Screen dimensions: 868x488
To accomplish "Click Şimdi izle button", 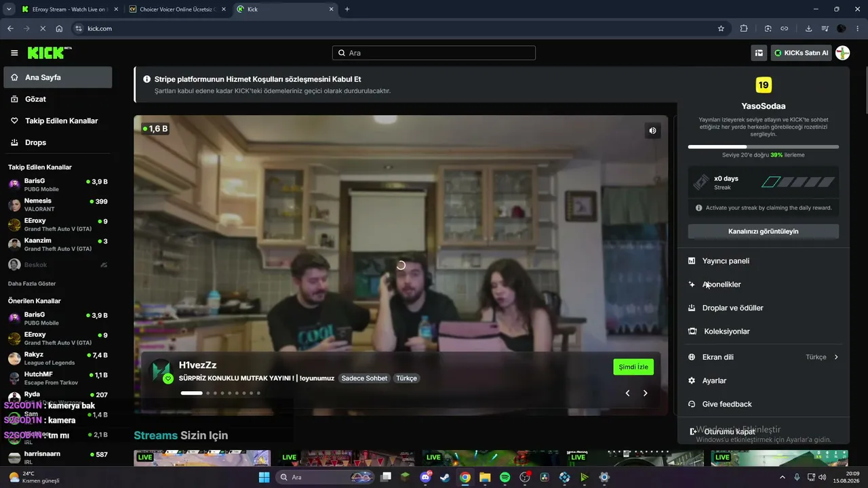I will click(633, 367).
